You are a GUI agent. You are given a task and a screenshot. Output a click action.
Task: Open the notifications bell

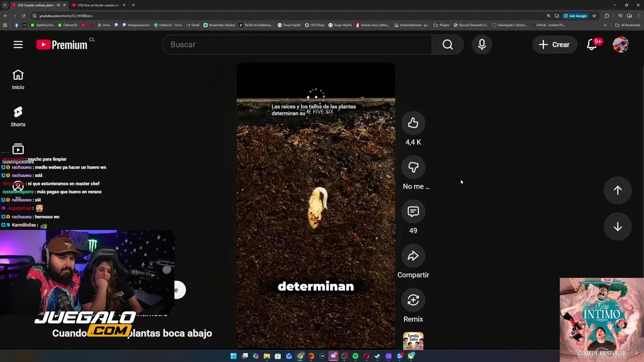point(592,45)
